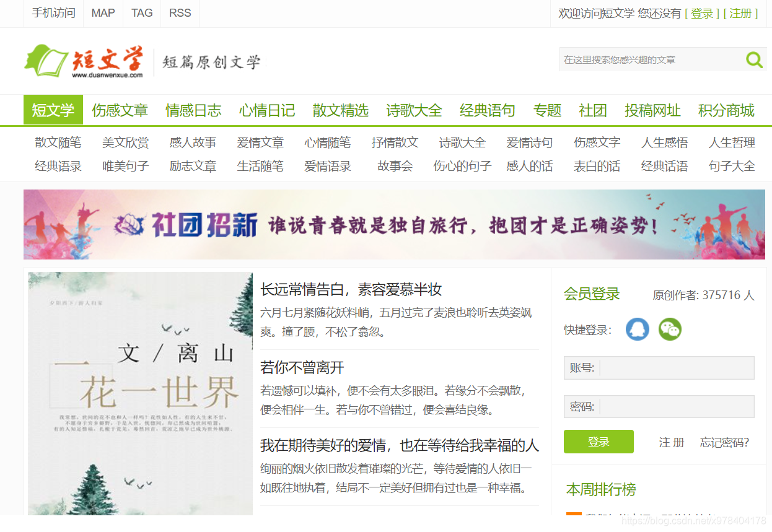Open 唯美句子 subcategory
The height and width of the screenshot is (532, 772).
tap(126, 166)
